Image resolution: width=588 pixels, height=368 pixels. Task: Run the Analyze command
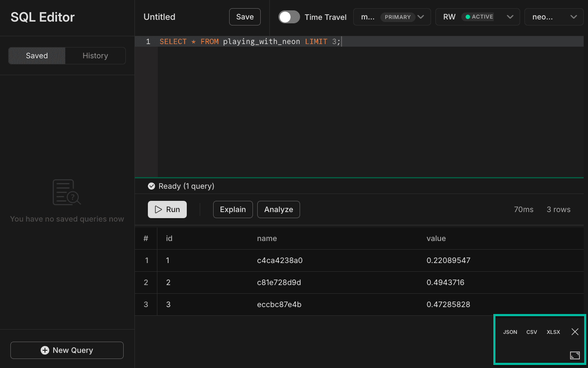point(278,209)
